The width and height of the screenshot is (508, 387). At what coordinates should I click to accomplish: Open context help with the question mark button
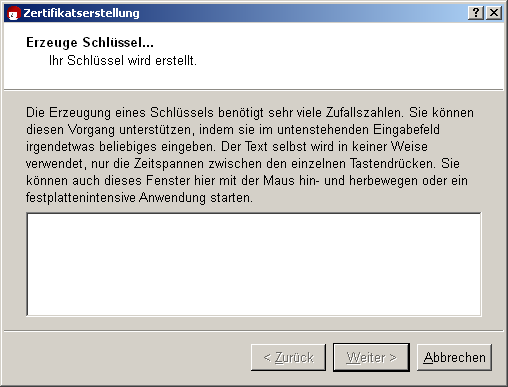point(476,13)
